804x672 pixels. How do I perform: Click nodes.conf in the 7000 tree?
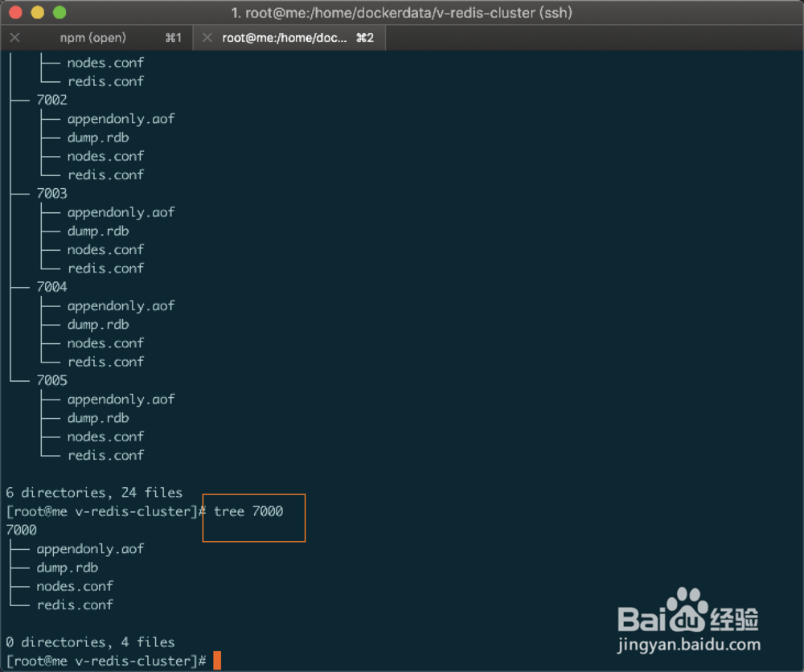[75, 587]
